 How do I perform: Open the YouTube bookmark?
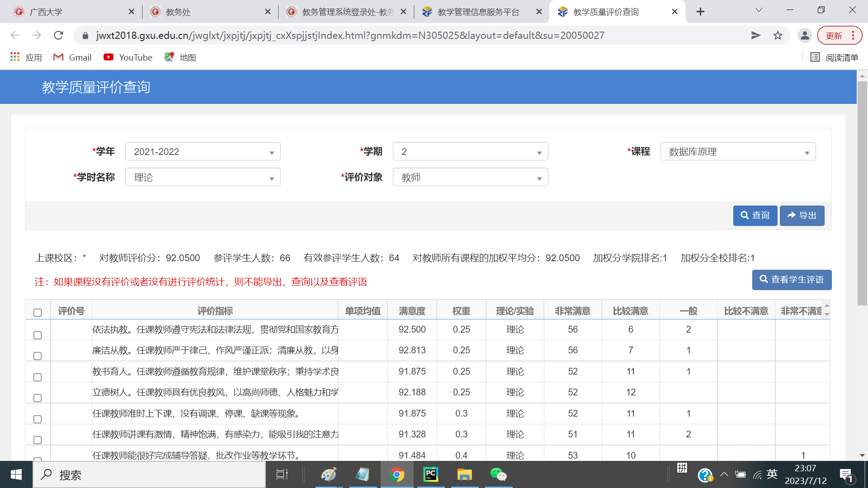(128, 57)
